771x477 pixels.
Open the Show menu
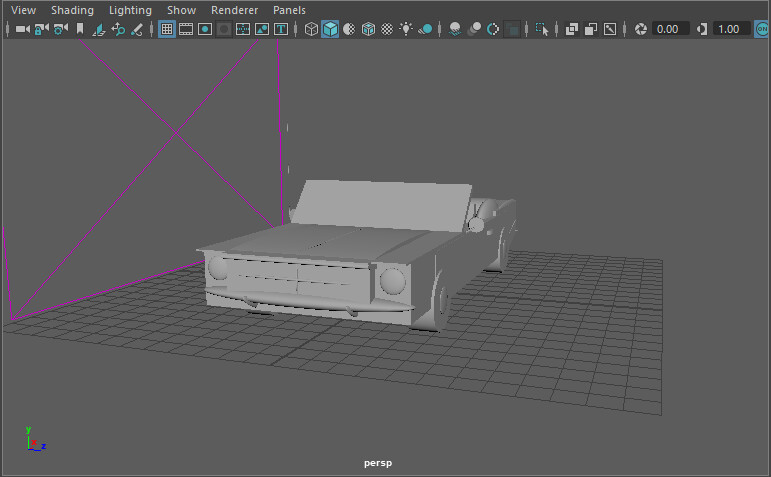pyautogui.click(x=181, y=10)
